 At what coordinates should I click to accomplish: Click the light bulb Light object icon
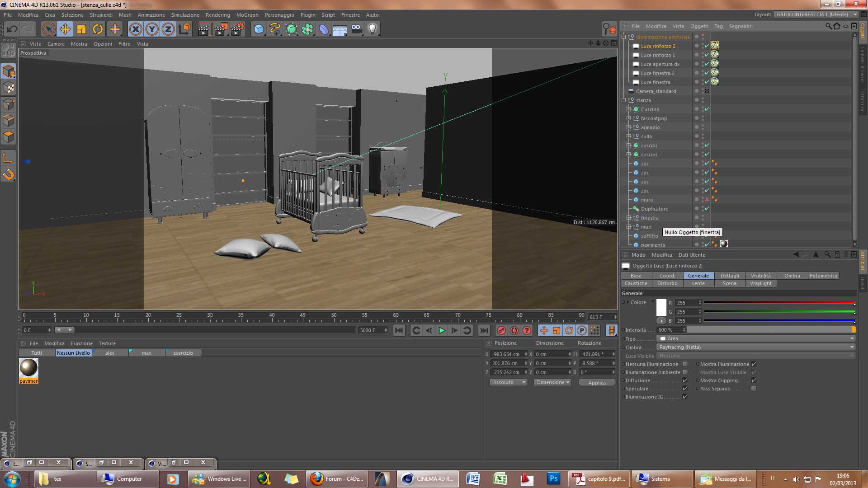[x=373, y=29]
